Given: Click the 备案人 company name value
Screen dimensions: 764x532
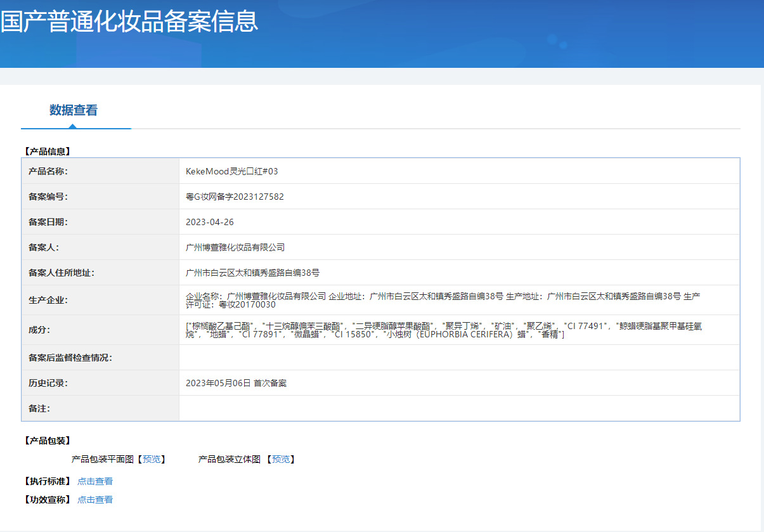Looking at the screenshot, I should tap(235, 247).
